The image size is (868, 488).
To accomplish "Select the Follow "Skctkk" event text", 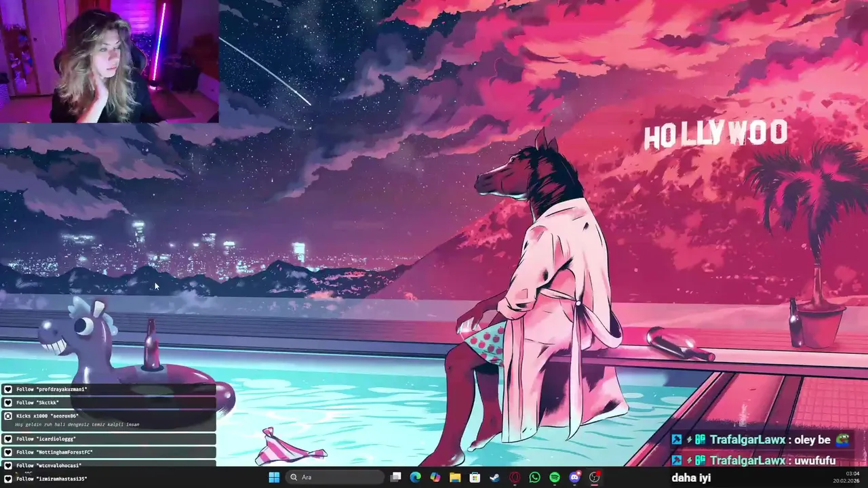I will click(x=37, y=403).
